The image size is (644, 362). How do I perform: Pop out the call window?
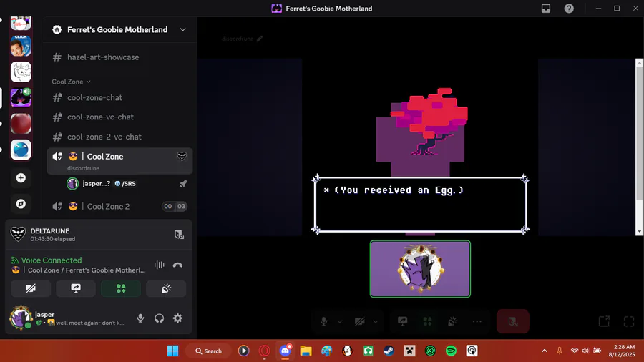[x=604, y=321]
